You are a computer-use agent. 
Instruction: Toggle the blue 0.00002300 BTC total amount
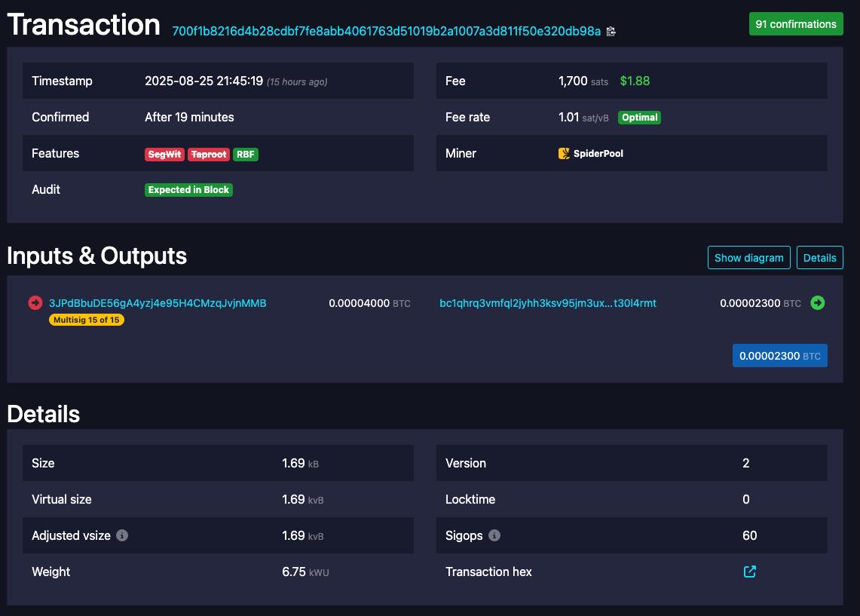[x=779, y=356]
